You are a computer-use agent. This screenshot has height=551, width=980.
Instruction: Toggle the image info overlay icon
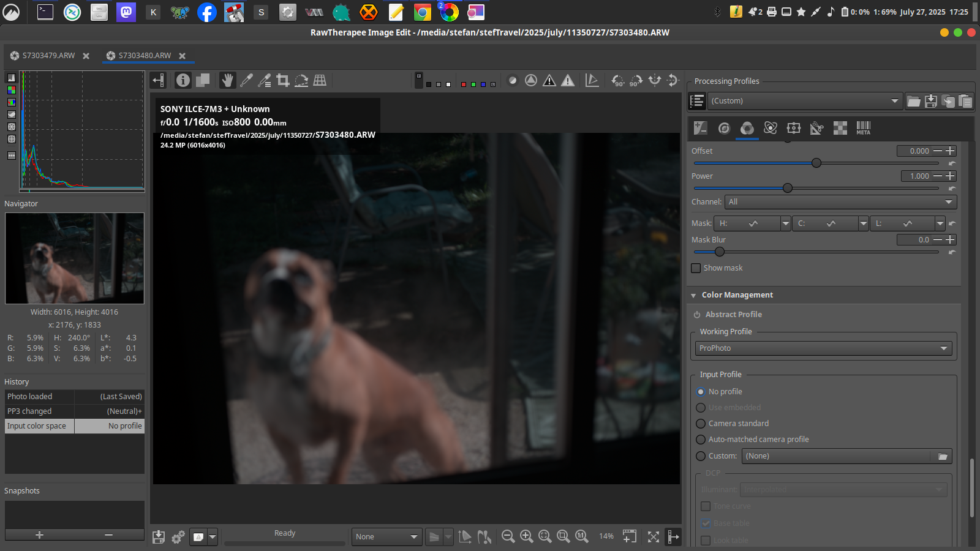pos(183,80)
